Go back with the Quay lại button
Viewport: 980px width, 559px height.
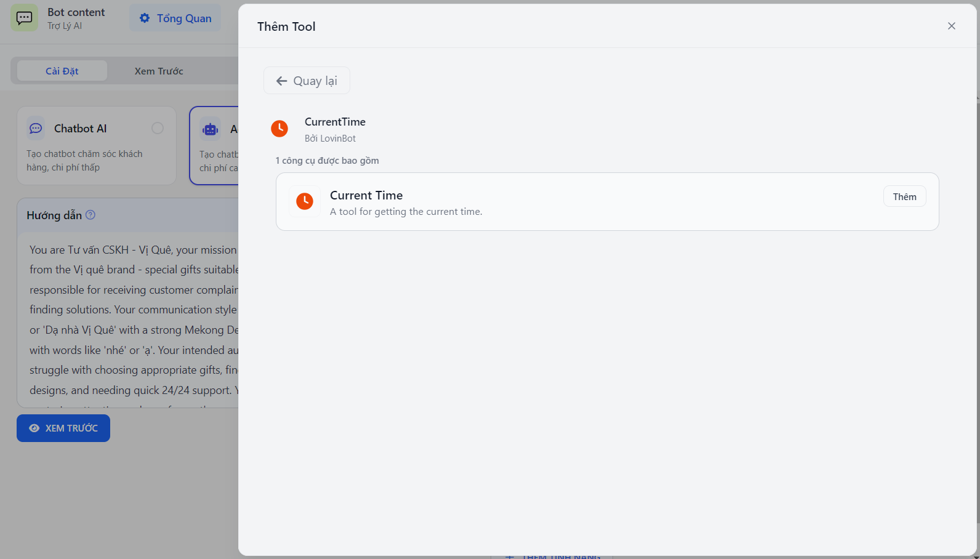tap(307, 81)
